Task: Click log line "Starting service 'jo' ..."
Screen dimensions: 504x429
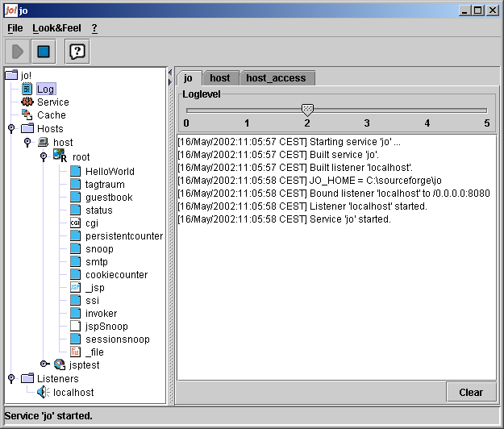Action: (289, 142)
